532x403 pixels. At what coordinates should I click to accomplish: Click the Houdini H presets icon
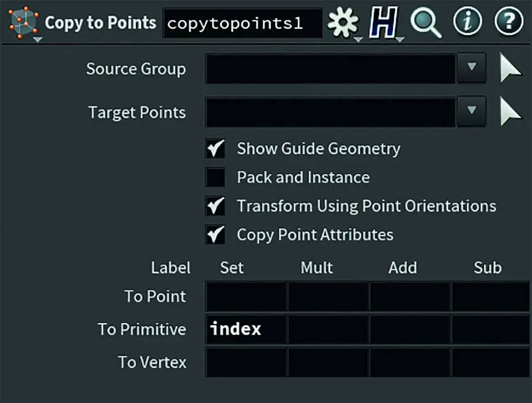[x=384, y=23]
